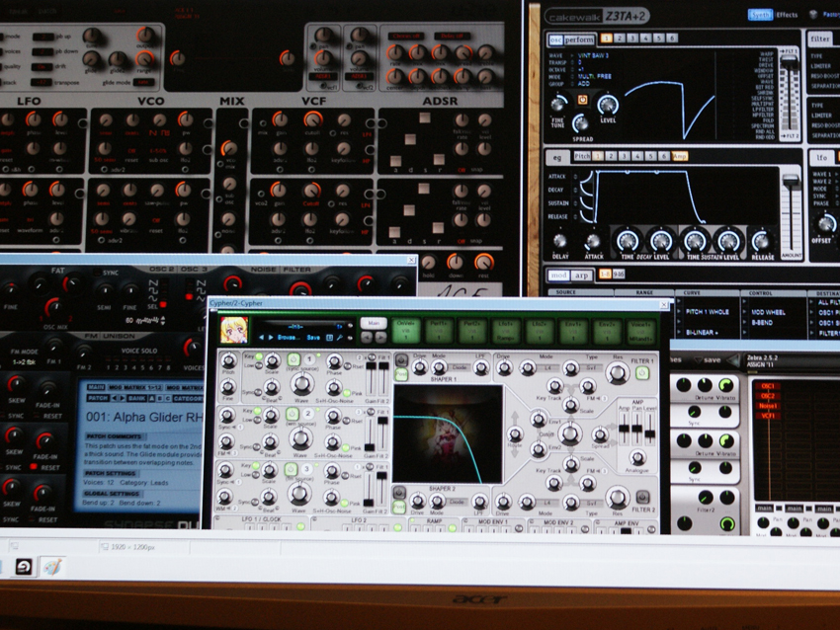Image resolution: width=840 pixels, height=630 pixels.
Task: Click the Cutoff knob in Cypher filter section
Action: (569, 434)
